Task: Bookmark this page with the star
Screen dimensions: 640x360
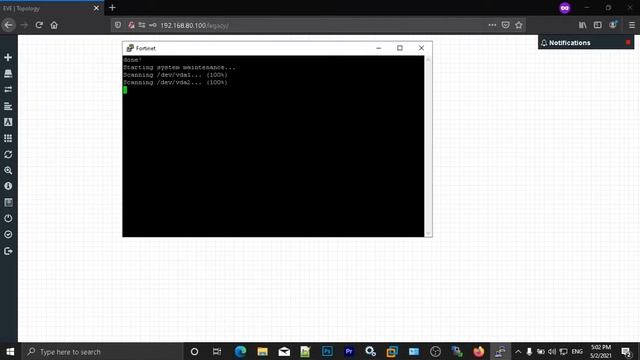Action: [519, 25]
